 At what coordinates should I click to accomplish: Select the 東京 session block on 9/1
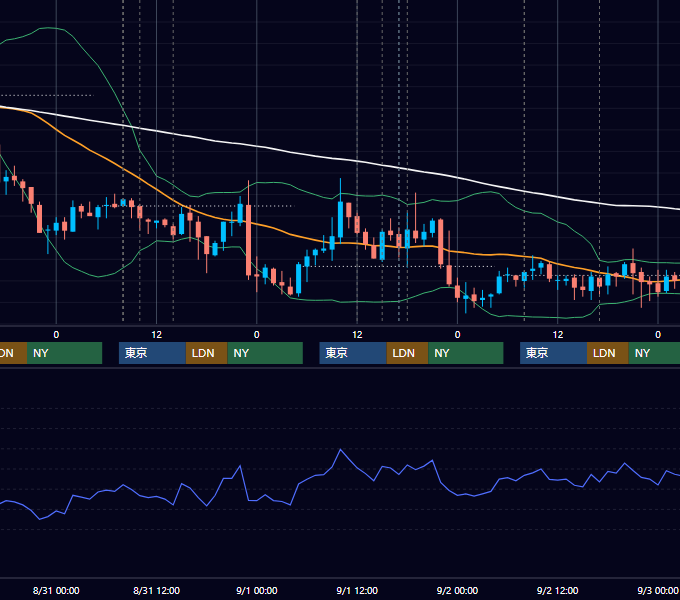click(x=353, y=353)
